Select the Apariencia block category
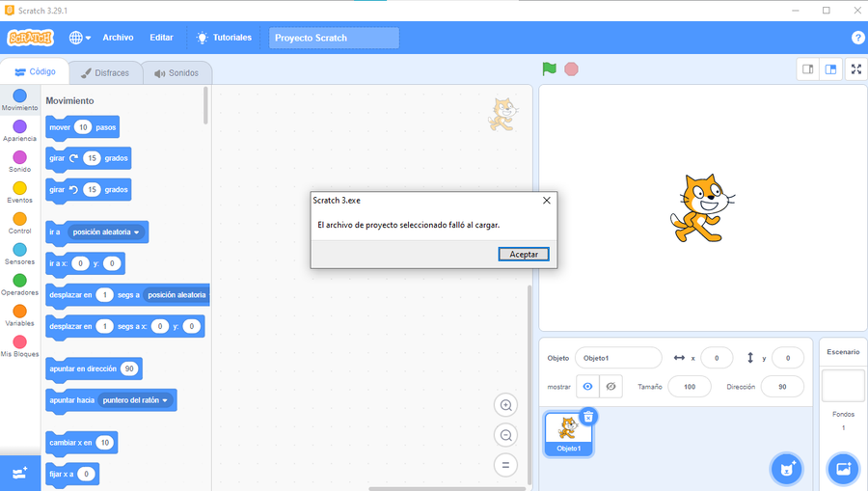868x491 pixels. point(20,130)
